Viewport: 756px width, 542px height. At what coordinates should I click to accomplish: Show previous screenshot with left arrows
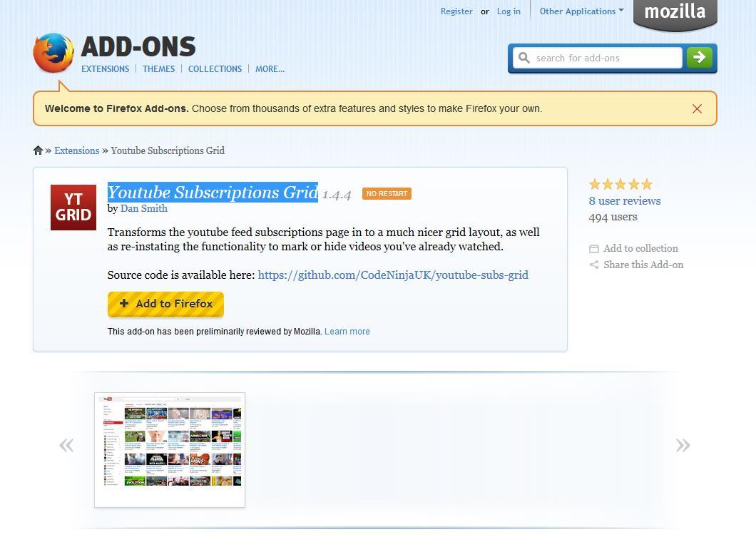click(x=66, y=445)
